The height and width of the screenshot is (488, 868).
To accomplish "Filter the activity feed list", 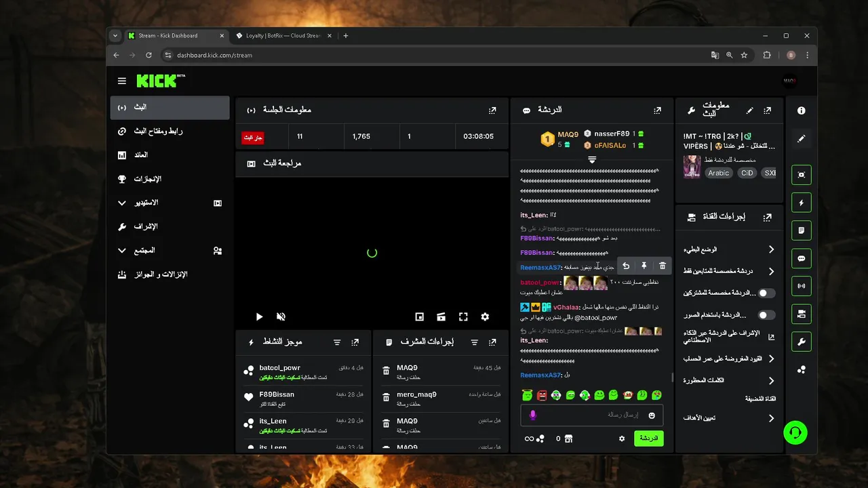I will coord(337,343).
